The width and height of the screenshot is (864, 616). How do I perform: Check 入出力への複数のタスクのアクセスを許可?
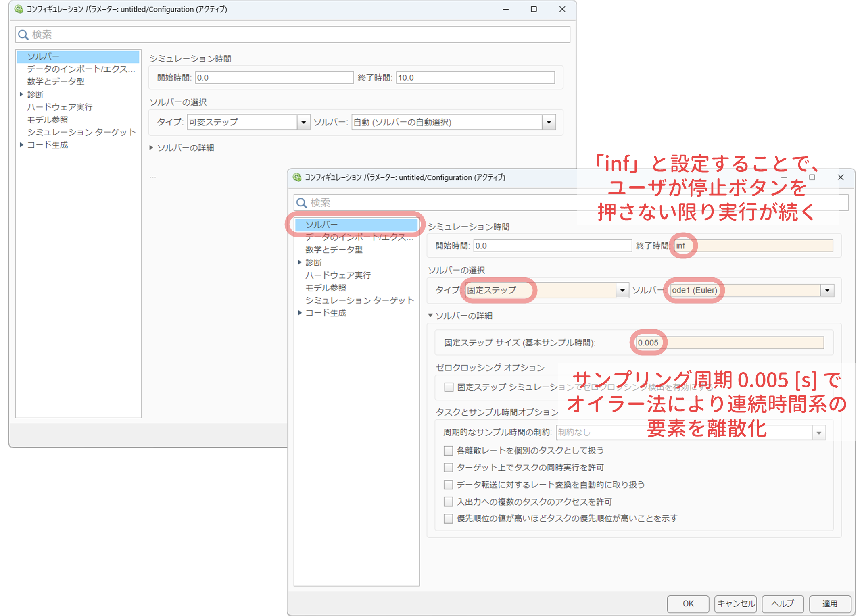(448, 502)
